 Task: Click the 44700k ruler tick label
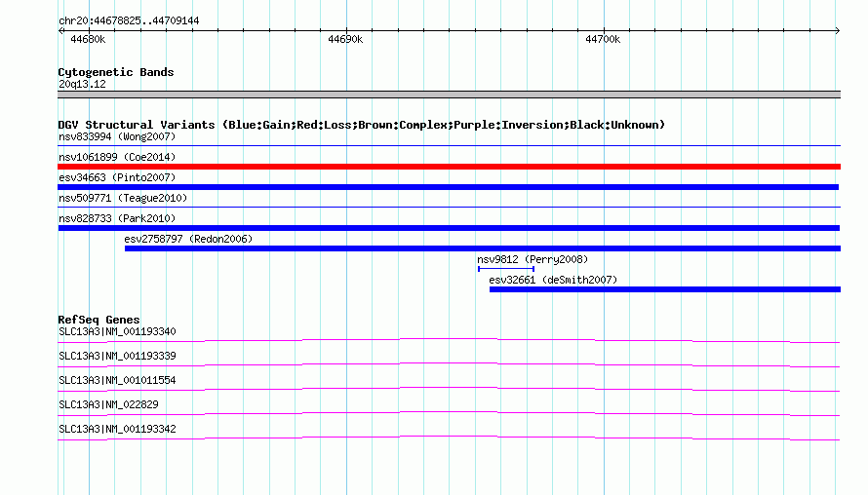603,39
